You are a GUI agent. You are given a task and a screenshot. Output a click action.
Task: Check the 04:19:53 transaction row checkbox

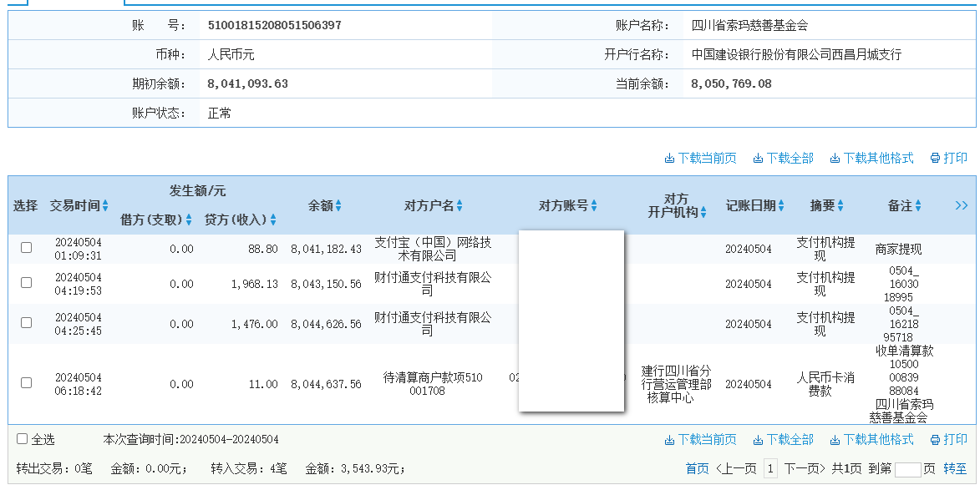(x=26, y=283)
